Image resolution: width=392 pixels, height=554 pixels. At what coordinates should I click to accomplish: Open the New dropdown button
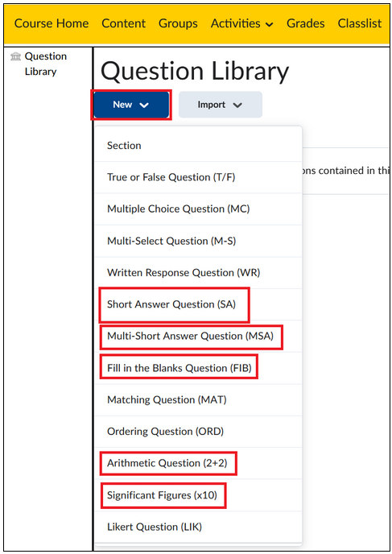point(131,105)
